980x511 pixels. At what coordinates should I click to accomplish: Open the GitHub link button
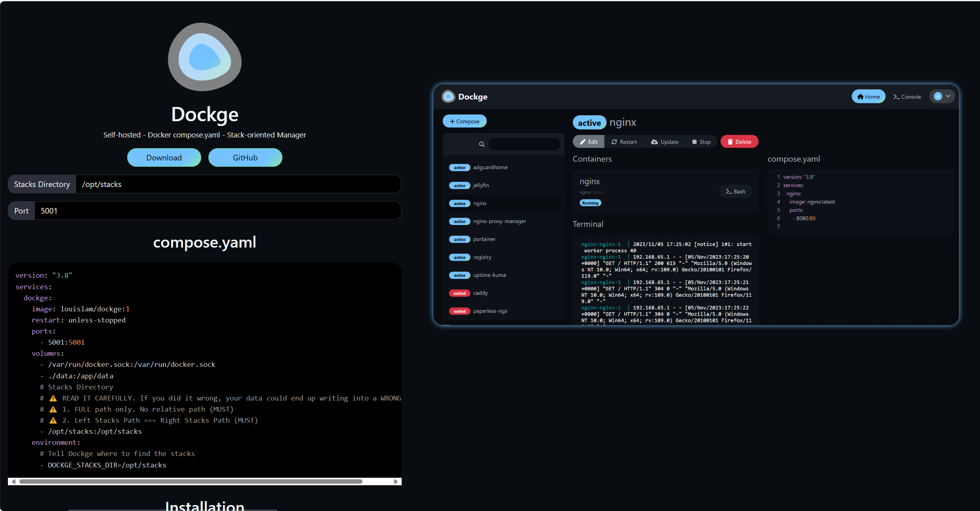[245, 158]
